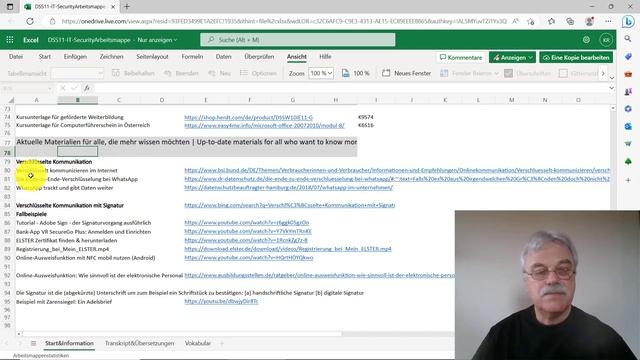The width and height of the screenshot is (640, 360).
Task: Expand the formula bar chevron
Action: click(x=611, y=88)
